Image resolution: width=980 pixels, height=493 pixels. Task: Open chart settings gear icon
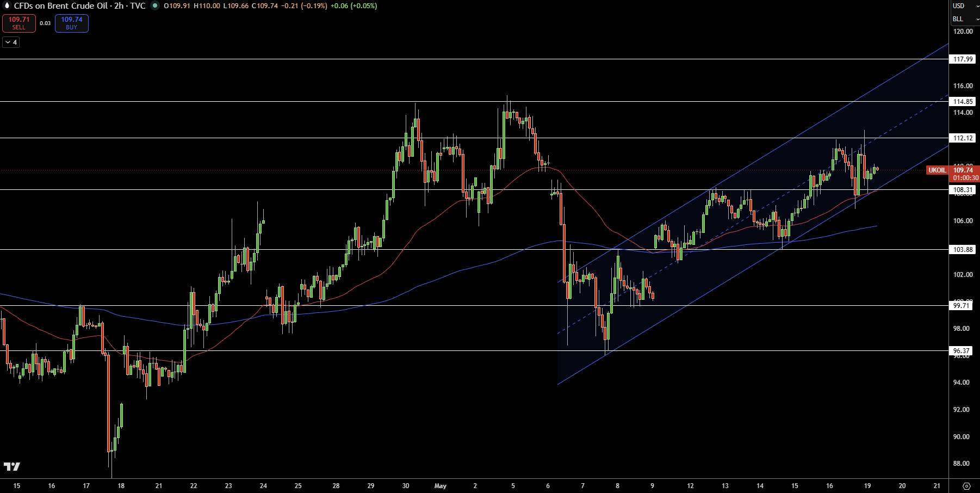966,486
